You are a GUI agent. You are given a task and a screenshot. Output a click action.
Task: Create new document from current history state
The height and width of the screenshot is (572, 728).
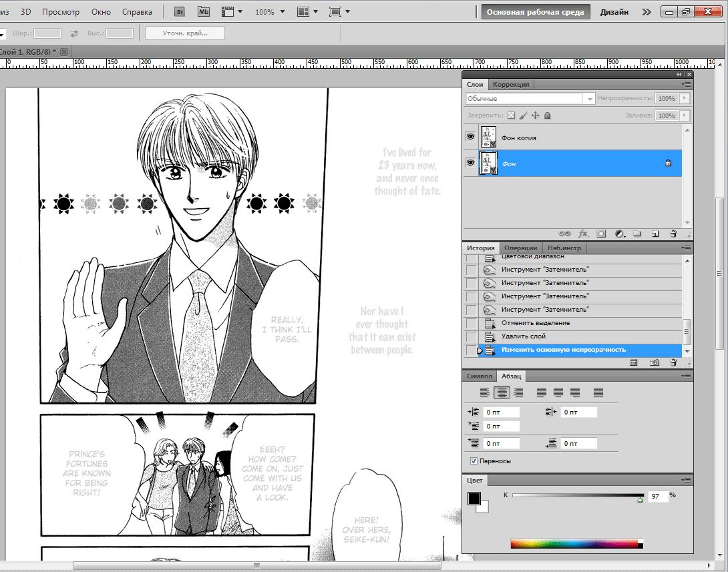(x=634, y=363)
